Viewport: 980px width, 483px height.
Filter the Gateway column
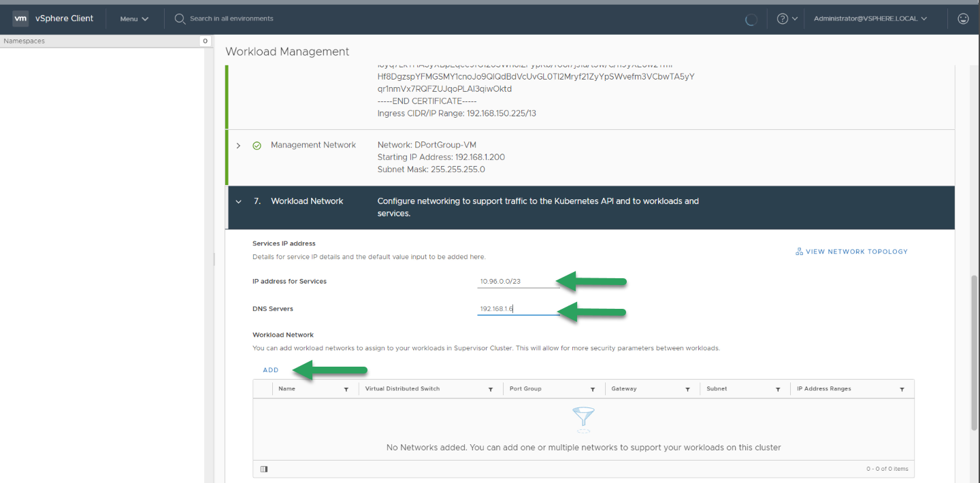click(688, 389)
